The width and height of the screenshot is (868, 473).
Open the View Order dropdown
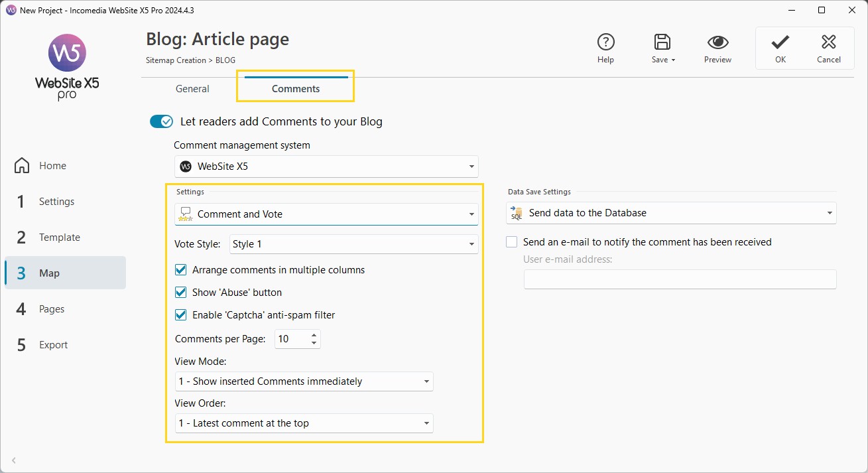pyautogui.click(x=304, y=423)
